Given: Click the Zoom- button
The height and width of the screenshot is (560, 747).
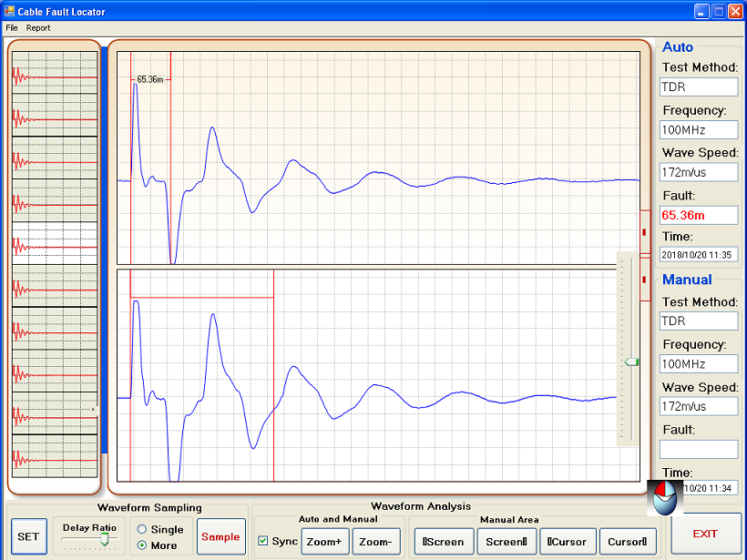Looking at the screenshot, I should [x=375, y=542].
